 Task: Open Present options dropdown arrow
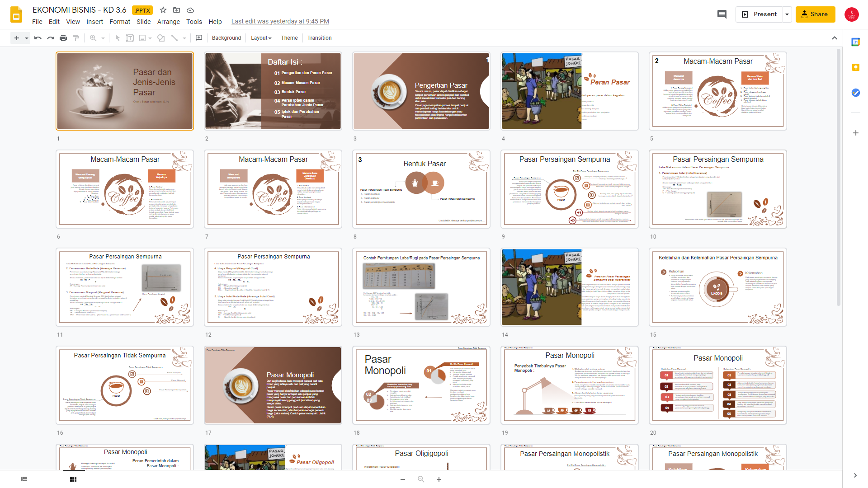point(787,14)
